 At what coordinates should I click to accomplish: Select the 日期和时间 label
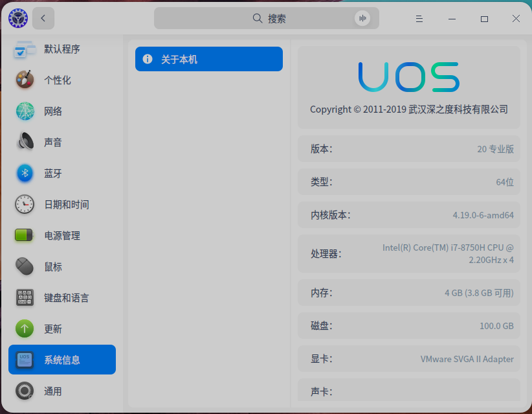[67, 205]
